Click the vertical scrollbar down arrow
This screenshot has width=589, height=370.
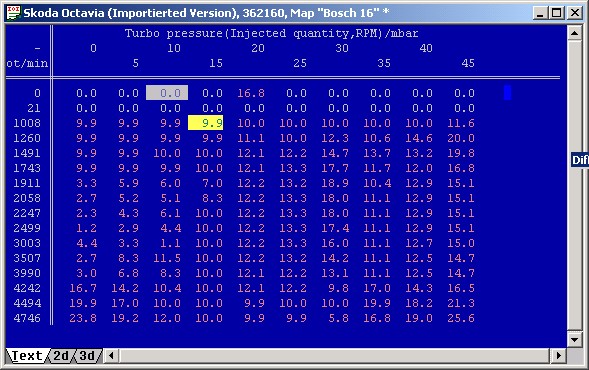coord(574,340)
